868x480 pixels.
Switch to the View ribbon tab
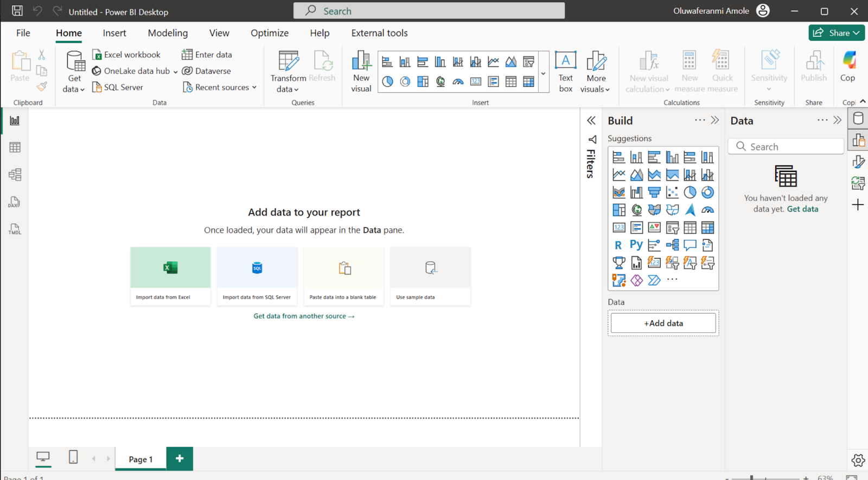pyautogui.click(x=219, y=33)
